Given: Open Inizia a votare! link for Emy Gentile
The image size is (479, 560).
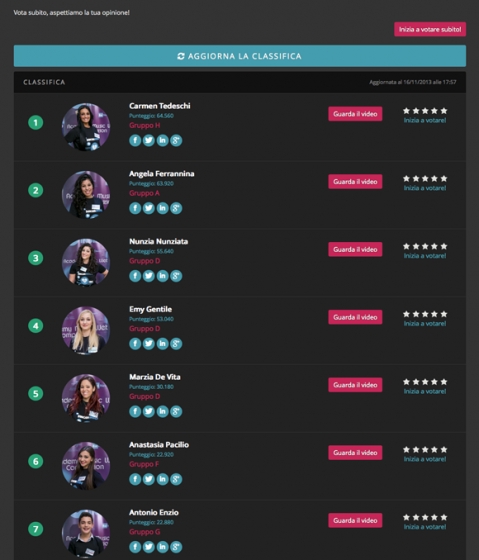Looking at the screenshot, I should [x=425, y=324].
